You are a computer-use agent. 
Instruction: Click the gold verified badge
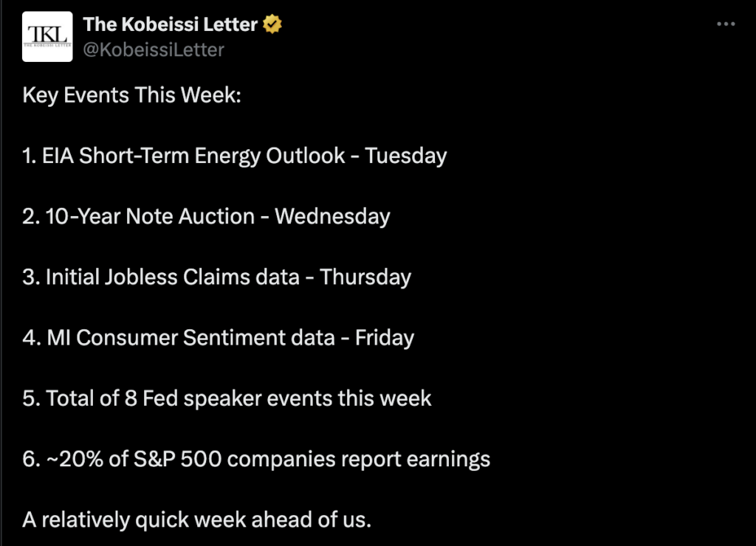pyautogui.click(x=273, y=24)
